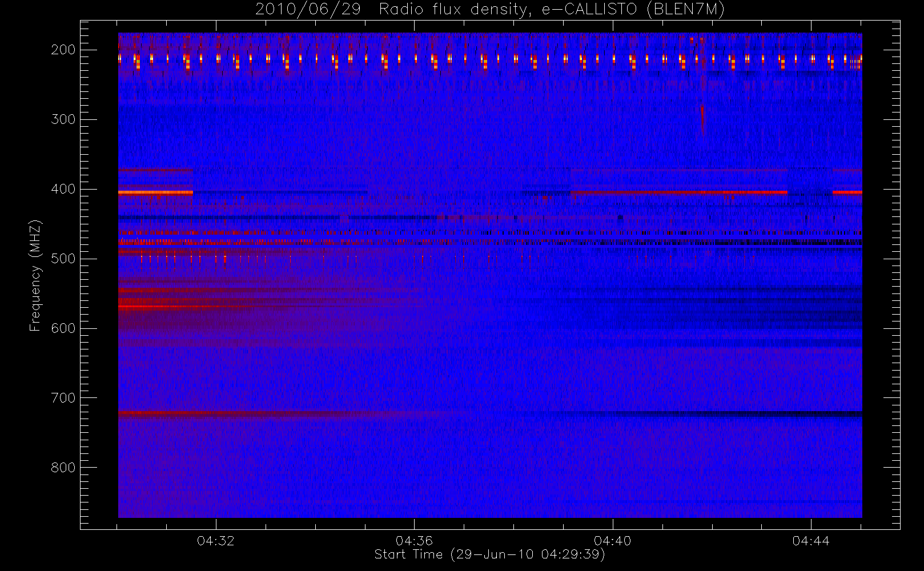Click the 400 frequency tick label
924x571 pixels.
(63, 189)
